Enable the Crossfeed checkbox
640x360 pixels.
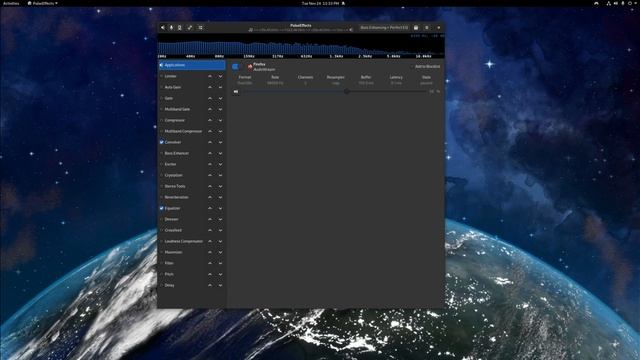pos(161,230)
